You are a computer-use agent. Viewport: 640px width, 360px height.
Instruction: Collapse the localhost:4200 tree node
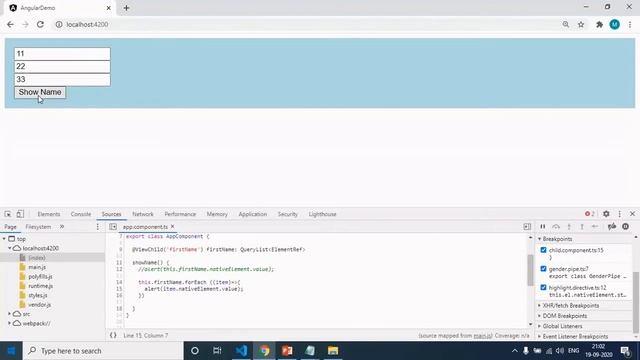coord(9,248)
